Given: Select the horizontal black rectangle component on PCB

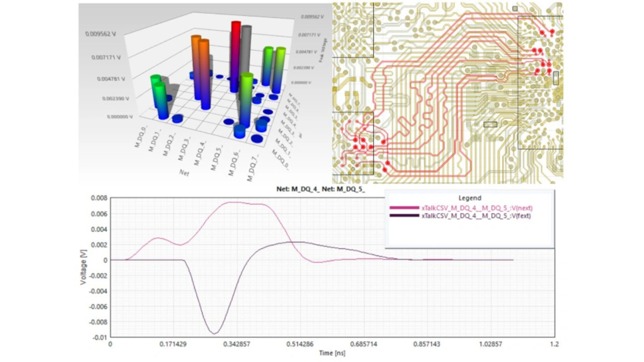Looking at the screenshot, I should [x=490, y=124].
